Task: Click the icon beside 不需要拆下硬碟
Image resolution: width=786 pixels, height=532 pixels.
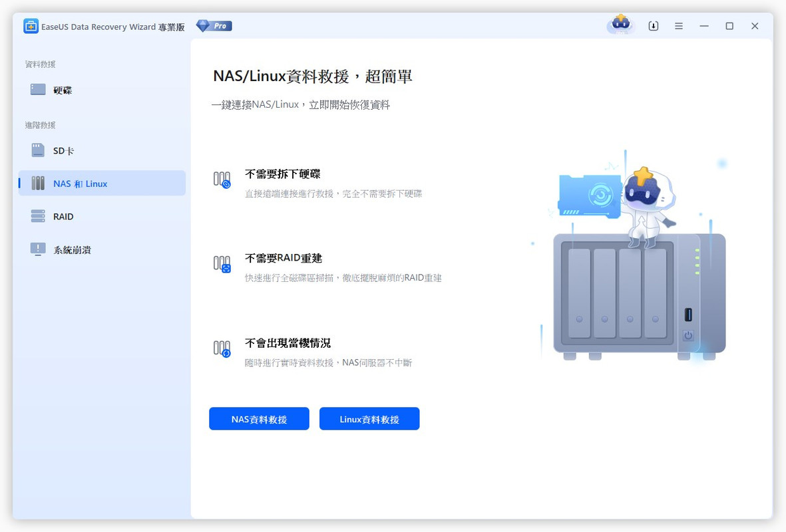Action: click(222, 180)
